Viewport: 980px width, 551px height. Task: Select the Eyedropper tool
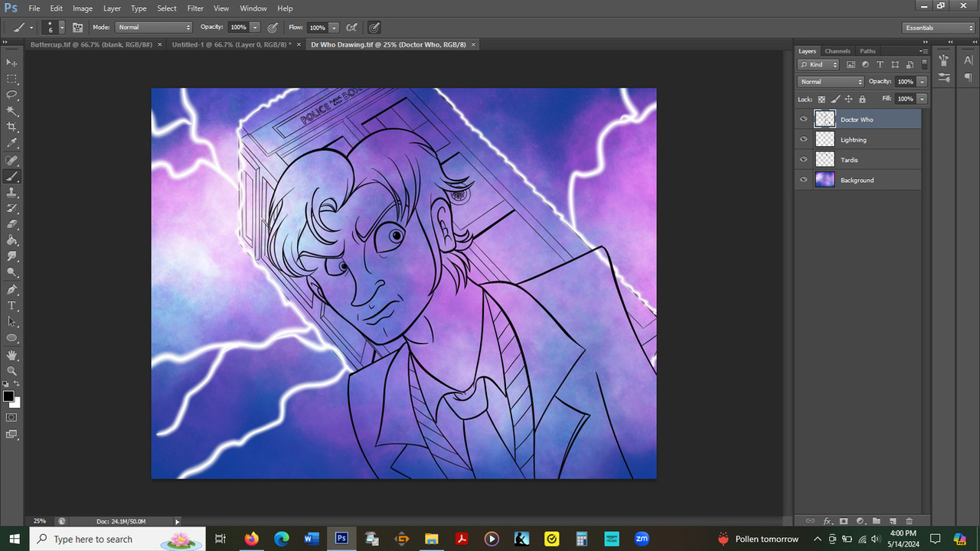pos(11,143)
